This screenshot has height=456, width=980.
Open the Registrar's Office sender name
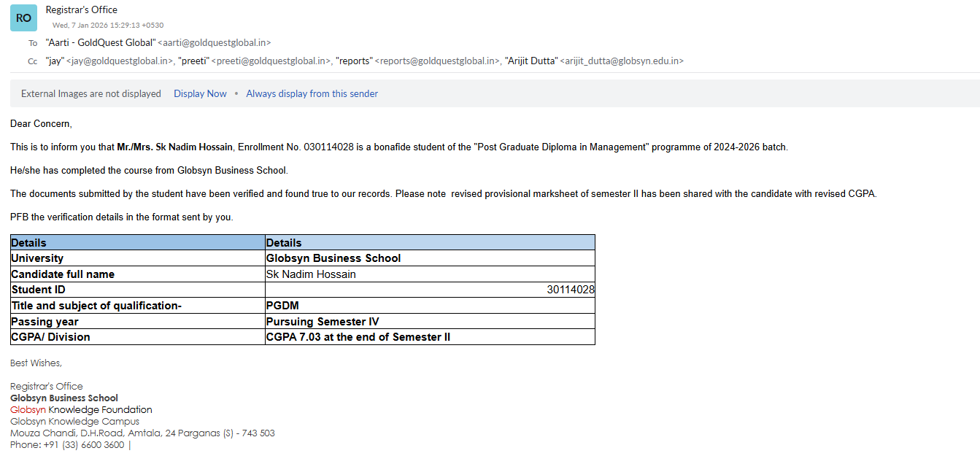pos(81,9)
